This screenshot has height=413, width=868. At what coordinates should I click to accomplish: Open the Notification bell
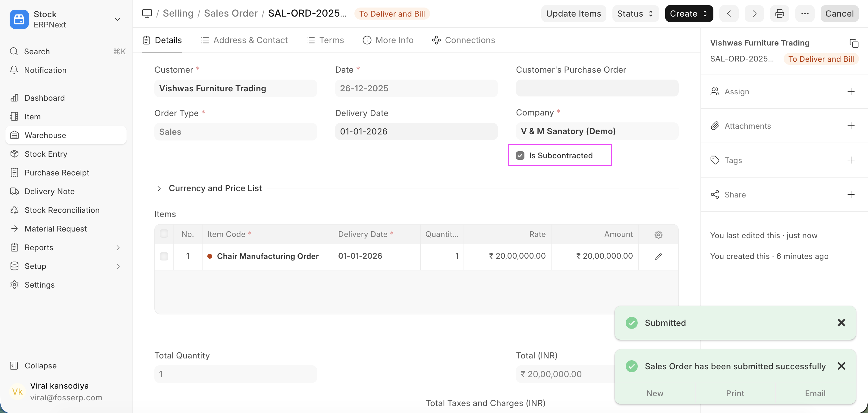pyautogui.click(x=45, y=70)
